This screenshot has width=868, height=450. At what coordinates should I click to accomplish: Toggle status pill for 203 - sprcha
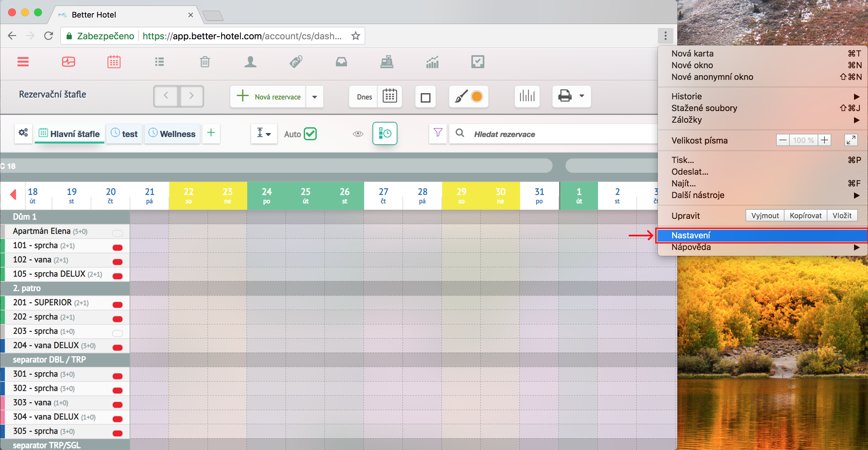[118, 333]
